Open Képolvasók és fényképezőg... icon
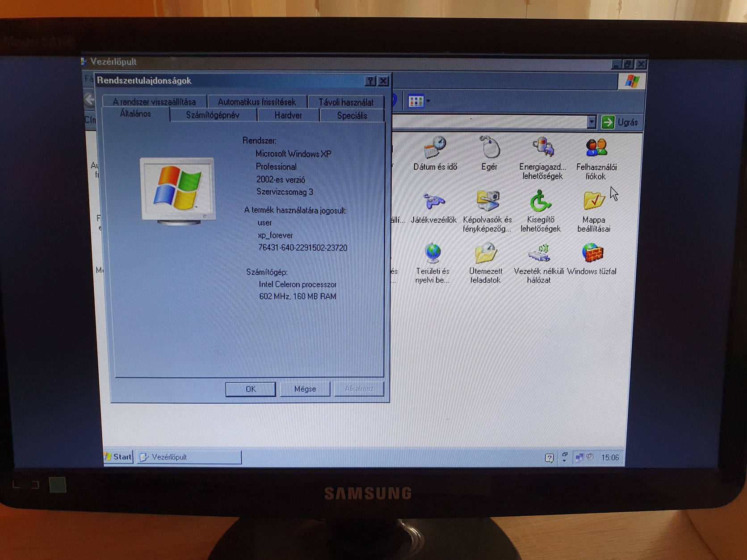This screenshot has height=560, width=747. pos(487,211)
